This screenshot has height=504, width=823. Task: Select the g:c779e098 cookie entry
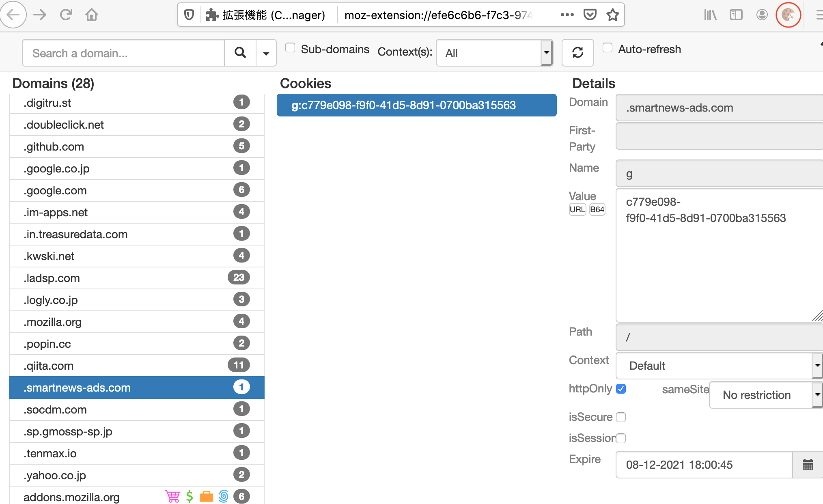click(416, 105)
